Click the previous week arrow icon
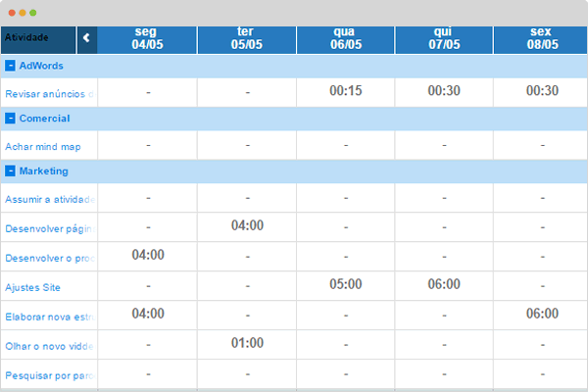The width and height of the screenshot is (588, 392). pyautogui.click(x=86, y=38)
